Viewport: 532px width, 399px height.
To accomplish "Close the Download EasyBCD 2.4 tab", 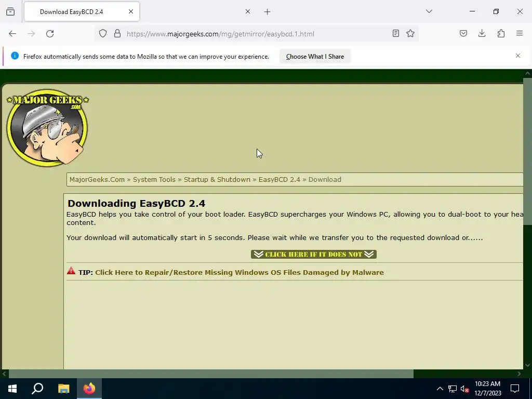I will click(131, 11).
